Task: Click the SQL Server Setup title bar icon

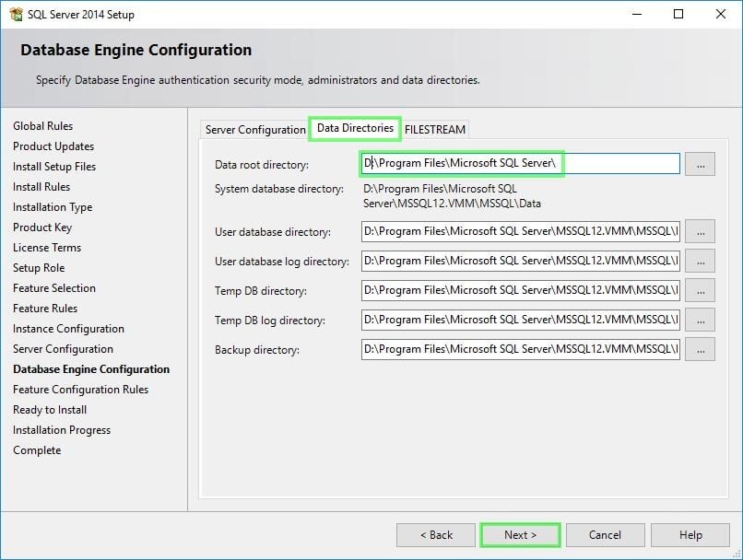Action: point(16,14)
